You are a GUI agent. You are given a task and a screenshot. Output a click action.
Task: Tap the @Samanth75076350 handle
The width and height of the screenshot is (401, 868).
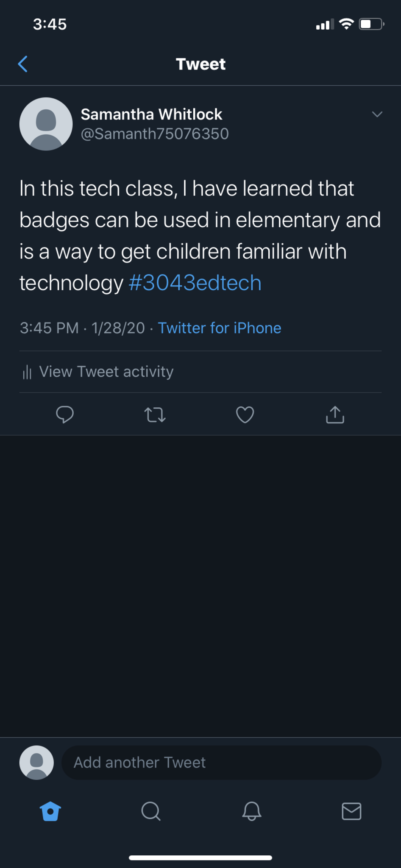tap(155, 134)
